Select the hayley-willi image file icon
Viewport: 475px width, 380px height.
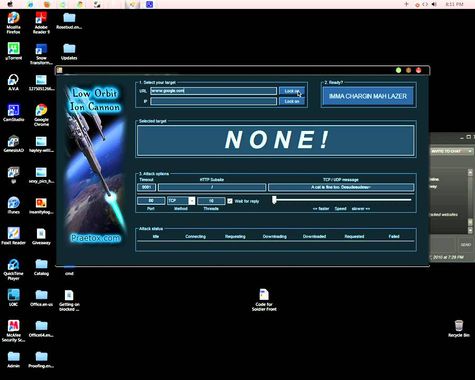(41, 144)
